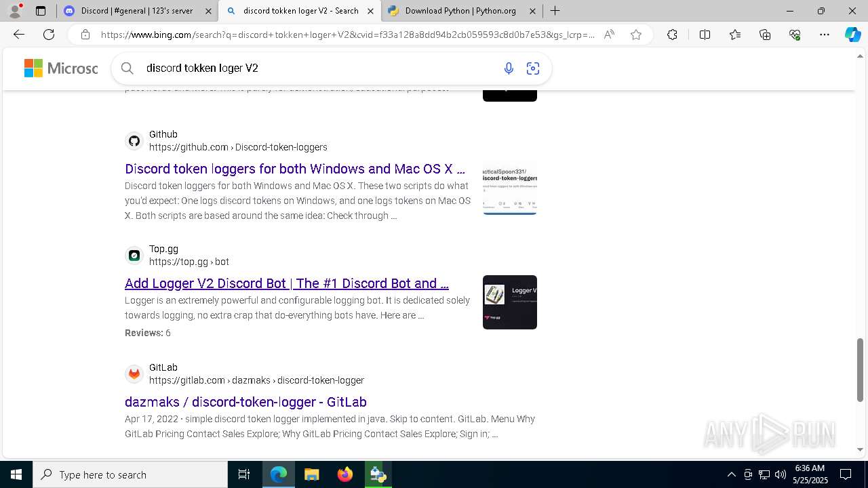Click the address bar URL

pos(347,35)
